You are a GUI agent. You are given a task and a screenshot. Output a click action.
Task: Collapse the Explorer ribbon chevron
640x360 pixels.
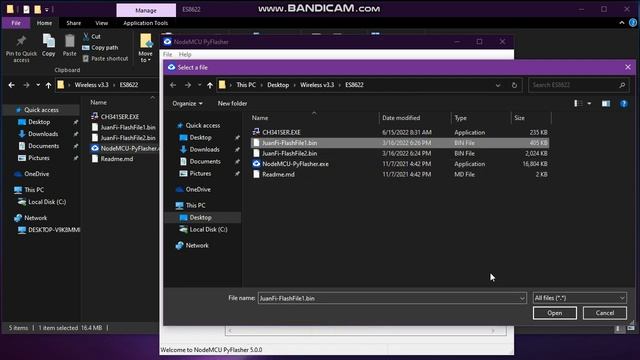coord(622,23)
